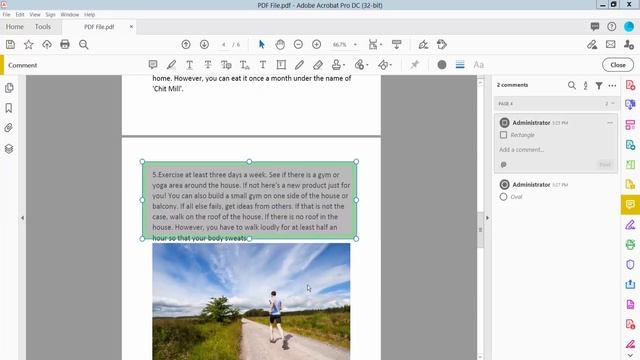
Task: Bookmark file with the star icon
Action: [29, 44]
